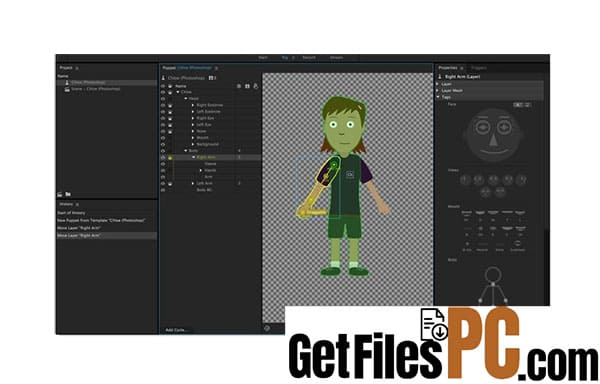Click the grid-shaped column icon in layer header

[247, 86]
